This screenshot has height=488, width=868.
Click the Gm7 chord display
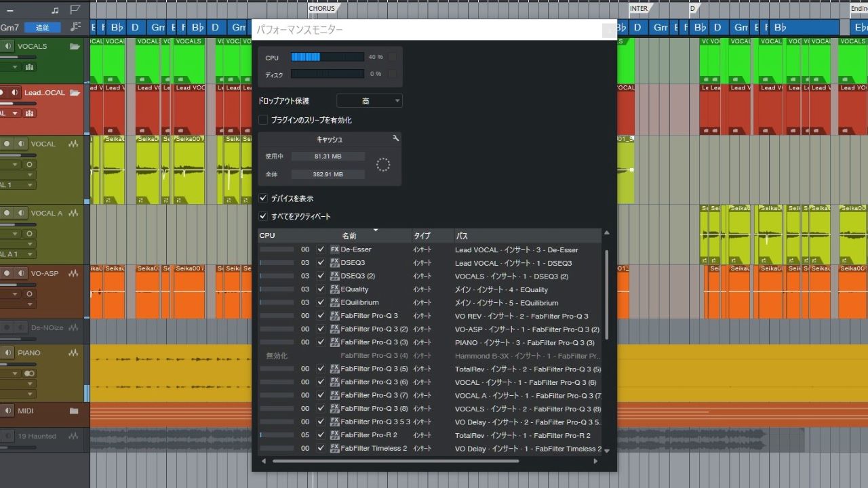[x=9, y=27]
